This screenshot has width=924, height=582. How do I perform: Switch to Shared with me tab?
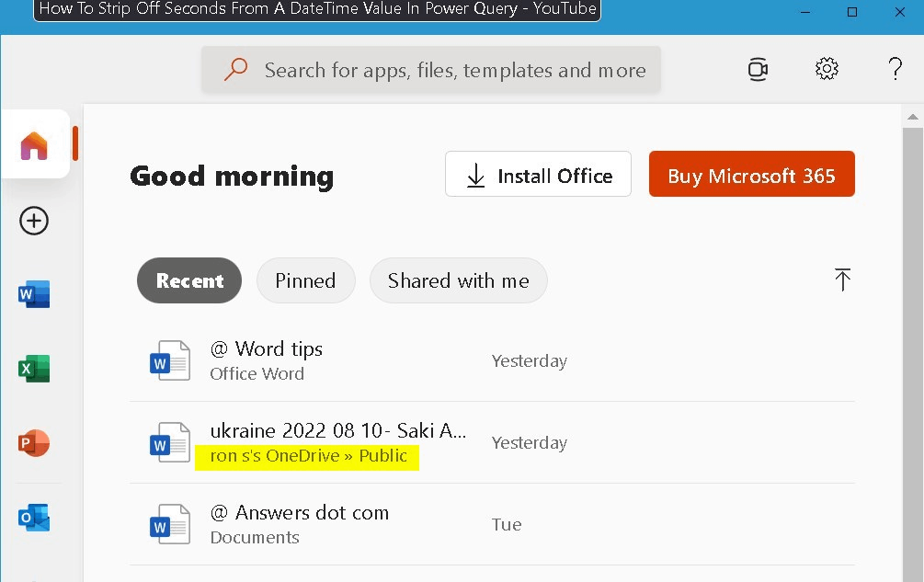click(x=459, y=280)
